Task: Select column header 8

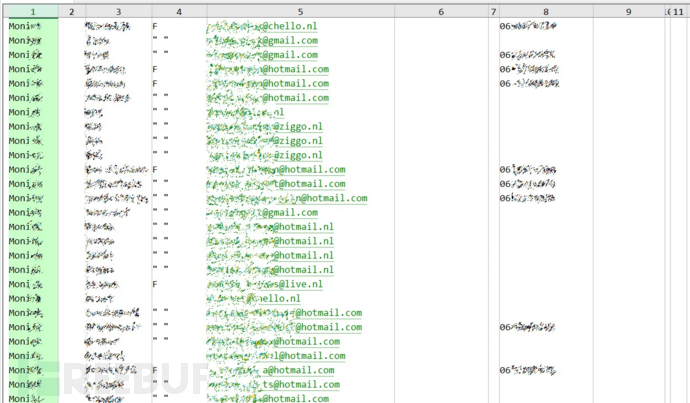Action: [546, 12]
